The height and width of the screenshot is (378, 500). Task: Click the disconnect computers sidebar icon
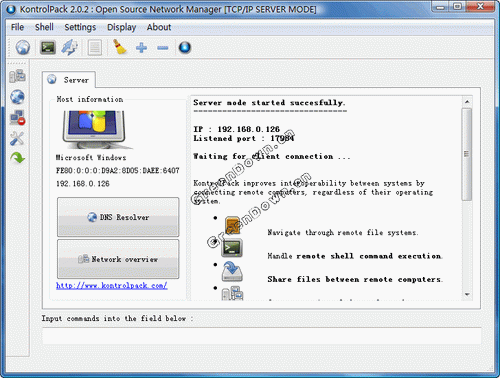pos(17,118)
